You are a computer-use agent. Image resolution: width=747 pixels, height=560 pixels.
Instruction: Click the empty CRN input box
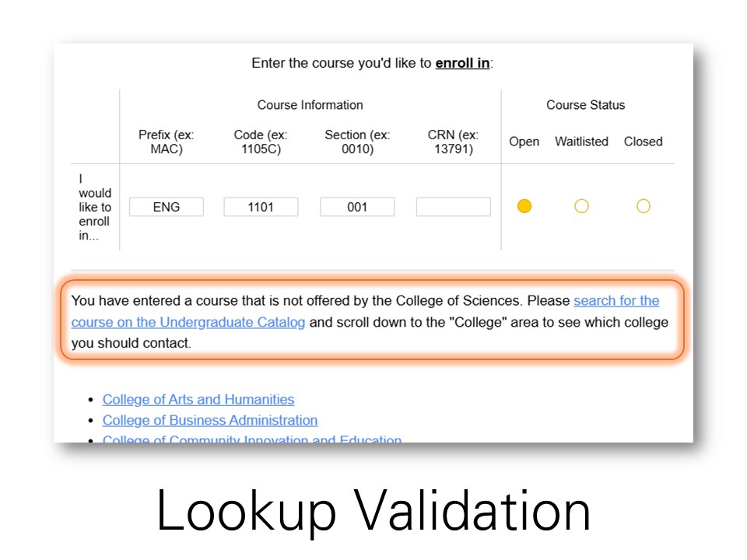click(452, 206)
